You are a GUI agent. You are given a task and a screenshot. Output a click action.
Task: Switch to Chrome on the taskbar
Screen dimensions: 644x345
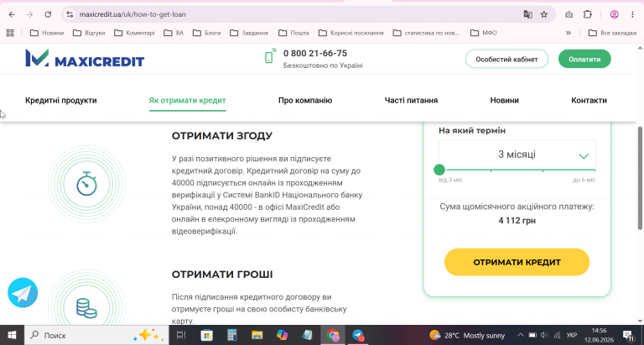coord(333,335)
